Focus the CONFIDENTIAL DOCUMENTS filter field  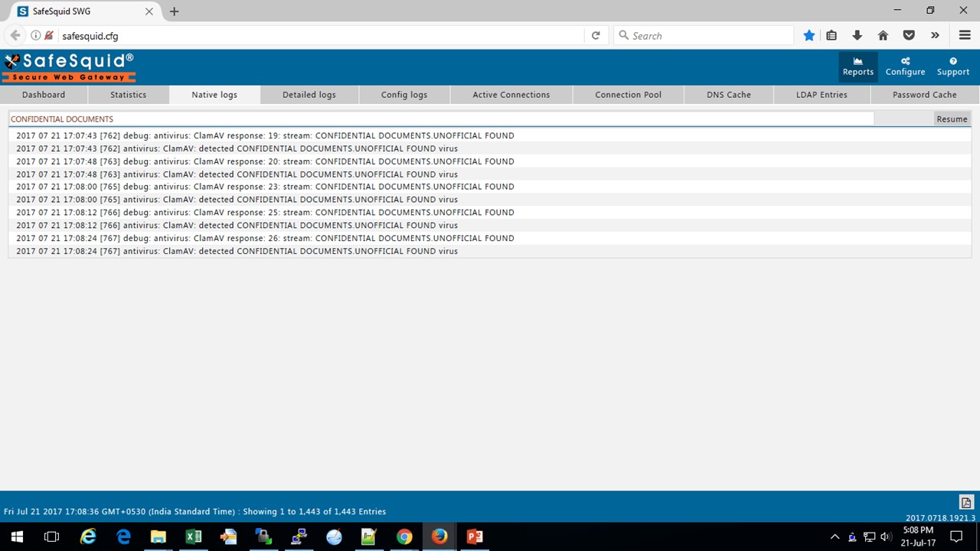pyautogui.click(x=441, y=119)
